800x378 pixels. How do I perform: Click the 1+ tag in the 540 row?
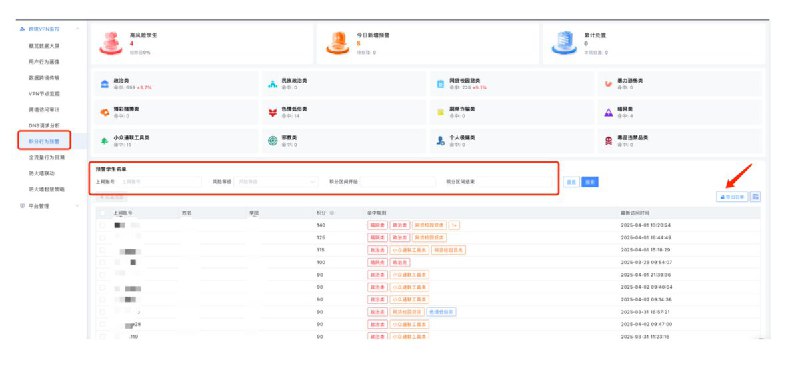point(455,225)
